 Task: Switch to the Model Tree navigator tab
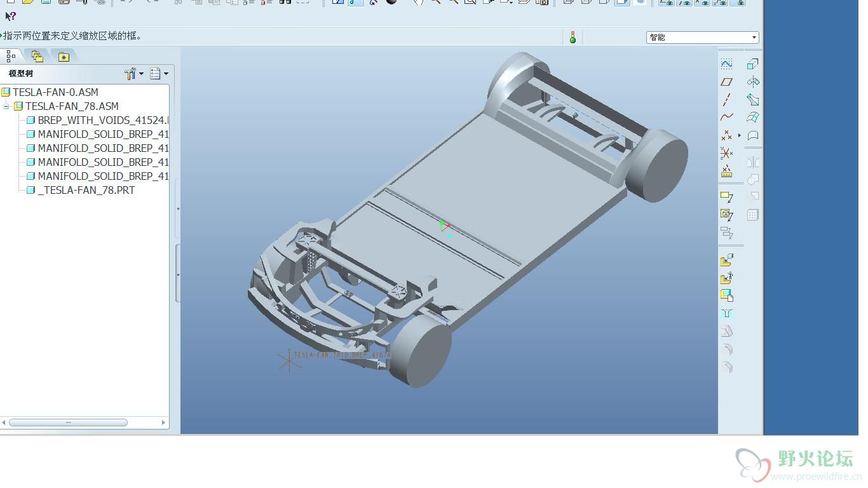11,57
